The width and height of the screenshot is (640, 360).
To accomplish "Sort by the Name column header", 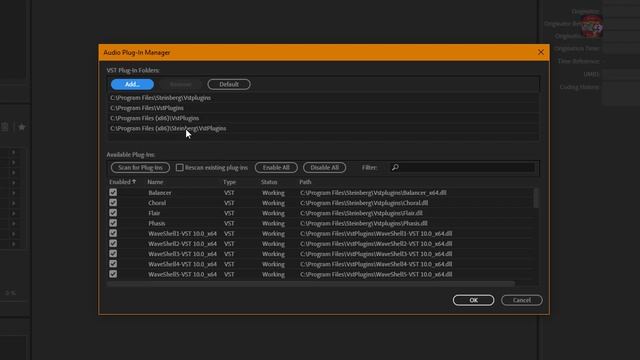I will click(x=155, y=182).
